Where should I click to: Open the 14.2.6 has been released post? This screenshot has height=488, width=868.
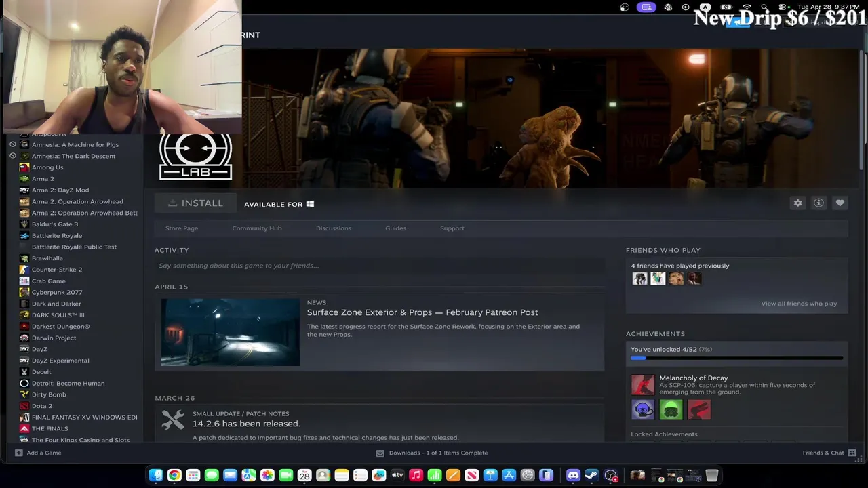(246, 424)
